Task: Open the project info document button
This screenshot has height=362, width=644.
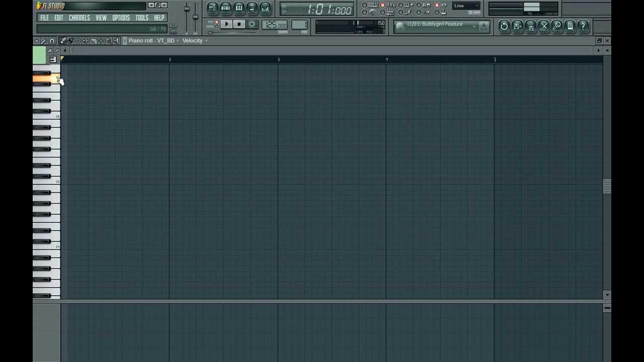Action: click(x=570, y=26)
